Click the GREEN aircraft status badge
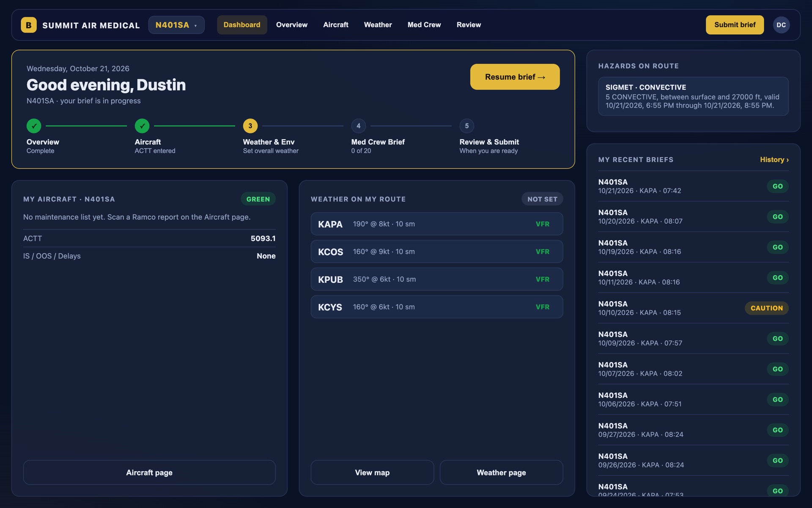The image size is (812, 508). tap(258, 199)
